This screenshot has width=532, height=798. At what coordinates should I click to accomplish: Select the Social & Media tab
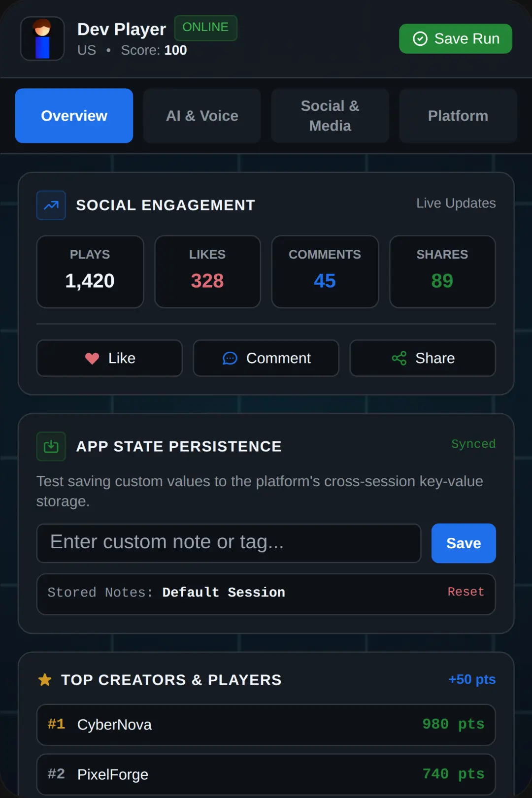point(330,116)
